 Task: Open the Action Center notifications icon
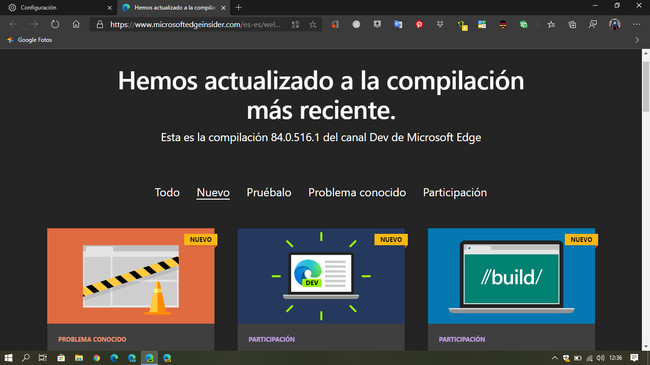click(x=634, y=358)
